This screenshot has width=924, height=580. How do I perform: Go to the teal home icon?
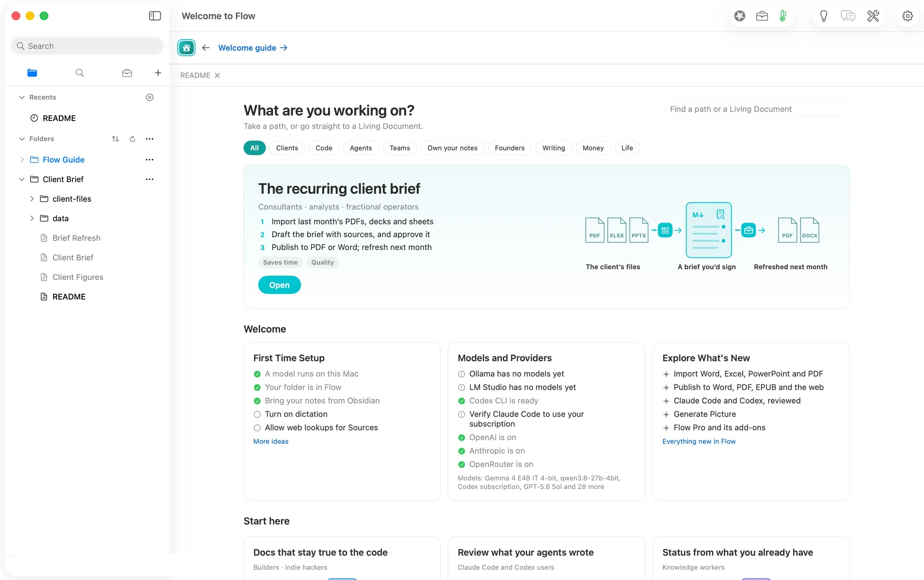click(x=186, y=48)
